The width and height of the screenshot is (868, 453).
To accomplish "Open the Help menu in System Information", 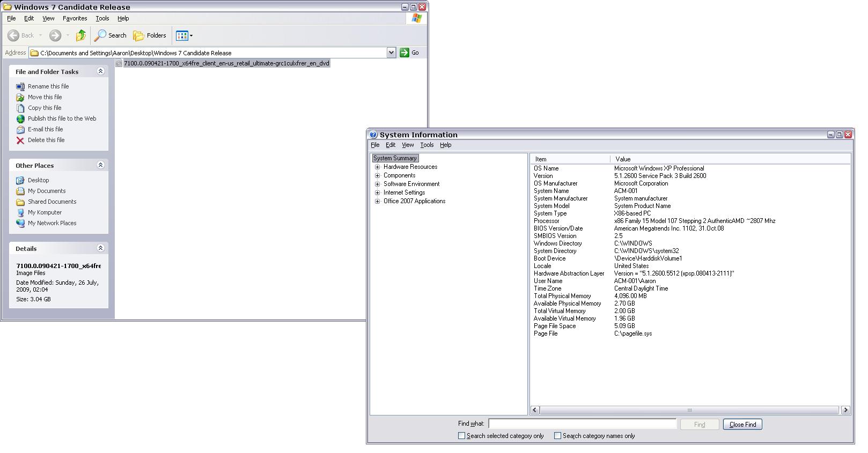I will 446,145.
